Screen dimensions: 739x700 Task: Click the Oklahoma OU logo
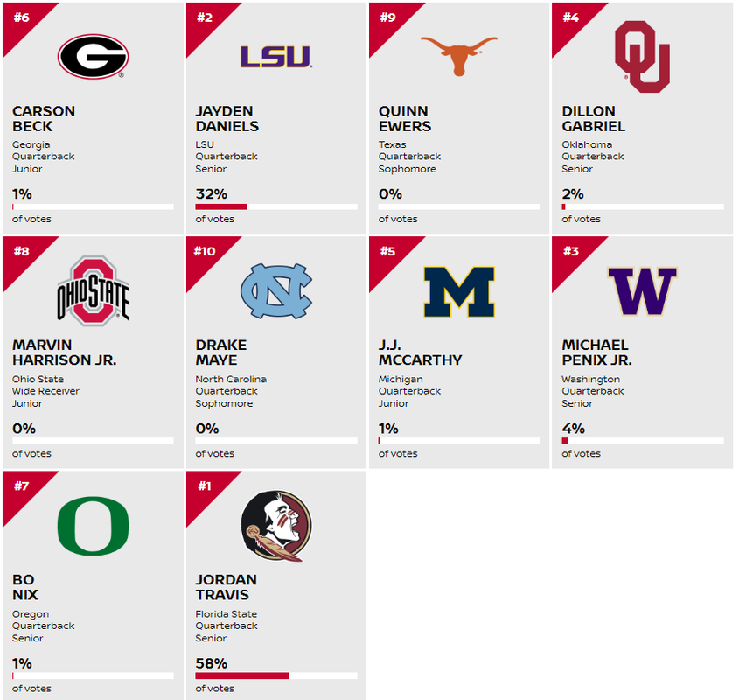click(642, 57)
